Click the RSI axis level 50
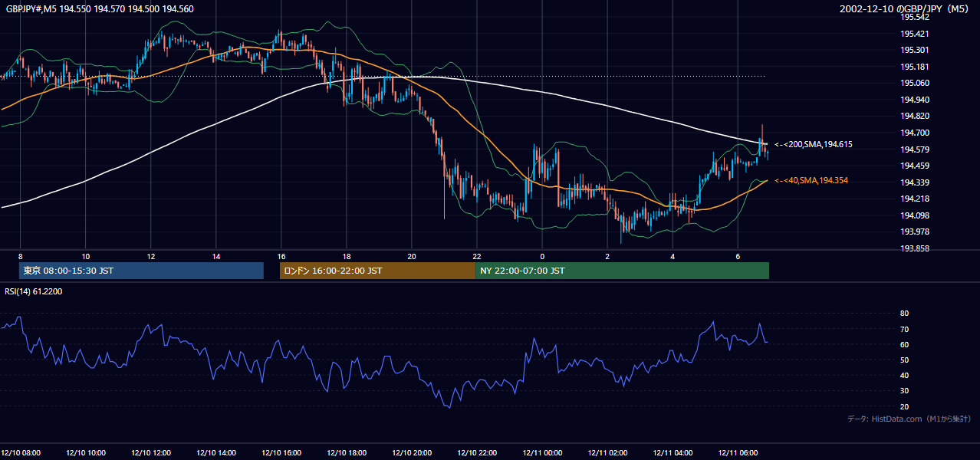This screenshot has height=460, width=980. click(904, 360)
